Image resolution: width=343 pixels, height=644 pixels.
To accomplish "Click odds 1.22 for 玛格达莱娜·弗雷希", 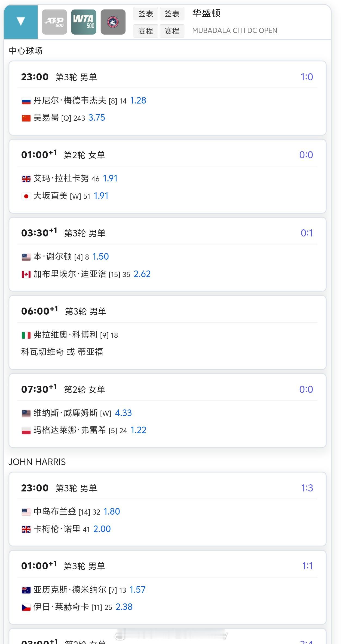I will pyautogui.click(x=138, y=430).
